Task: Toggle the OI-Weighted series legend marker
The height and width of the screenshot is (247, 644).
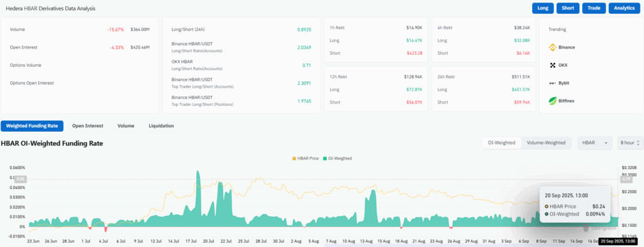Action: [x=324, y=159]
